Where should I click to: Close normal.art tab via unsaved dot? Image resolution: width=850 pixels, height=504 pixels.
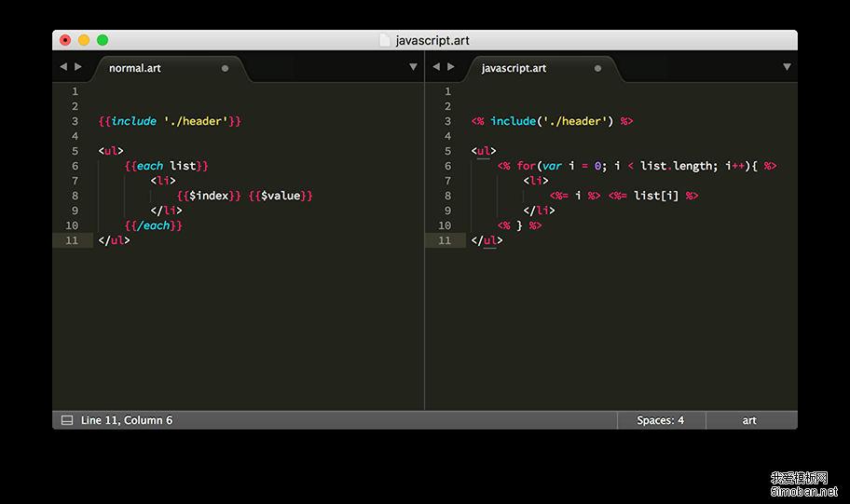[225, 68]
